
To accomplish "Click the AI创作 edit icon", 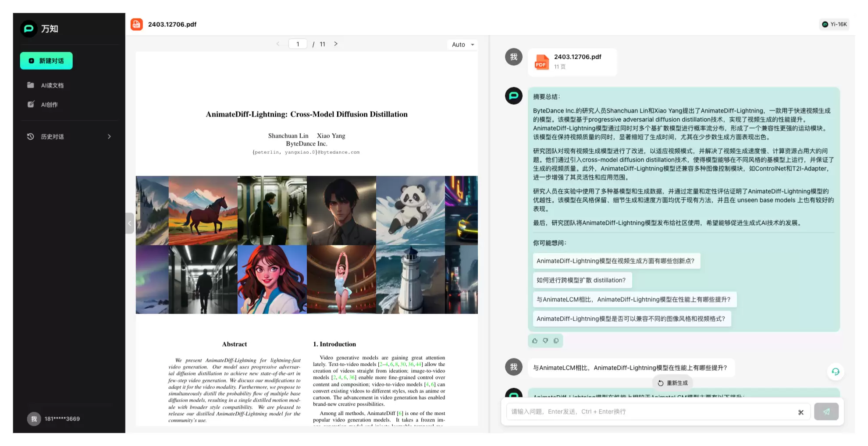I will 31,104.
